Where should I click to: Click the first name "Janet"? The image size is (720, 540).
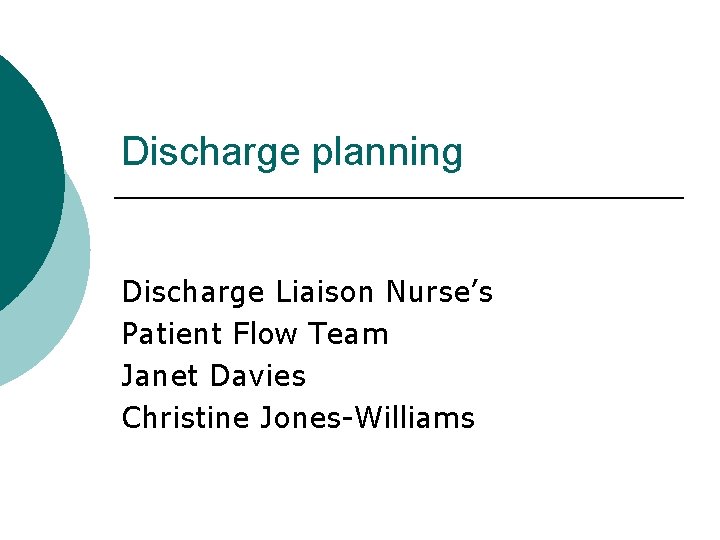[x=161, y=376]
